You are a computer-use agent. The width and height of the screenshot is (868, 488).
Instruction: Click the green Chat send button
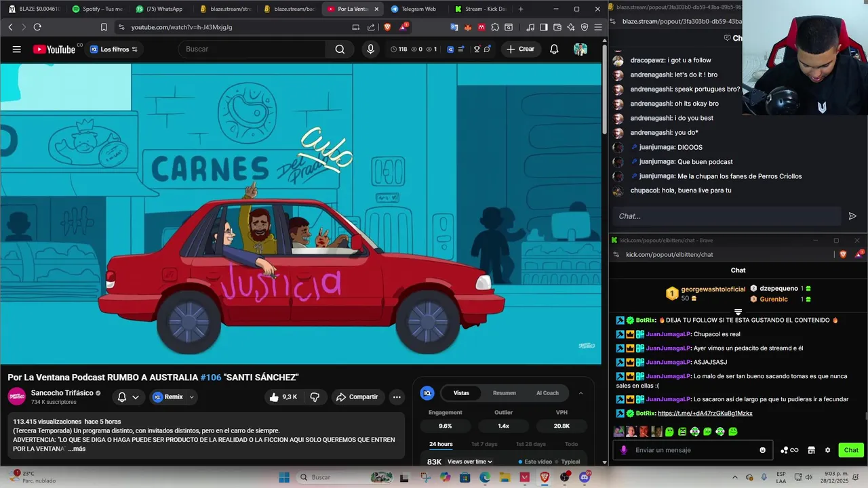[x=851, y=450]
